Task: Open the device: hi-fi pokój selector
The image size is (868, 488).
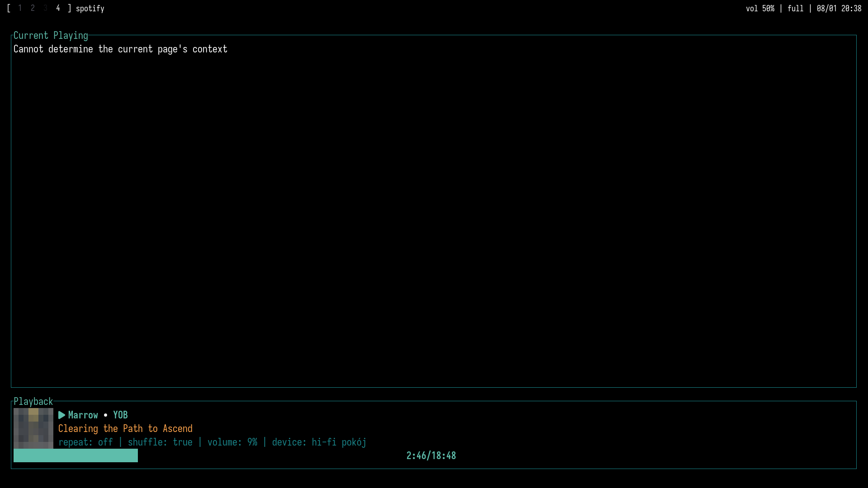Action: click(319, 442)
